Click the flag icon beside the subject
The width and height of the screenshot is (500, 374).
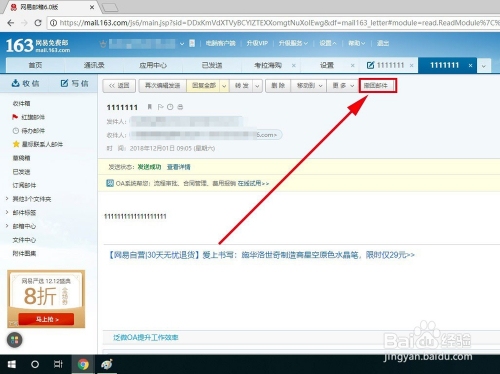pos(160,107)
